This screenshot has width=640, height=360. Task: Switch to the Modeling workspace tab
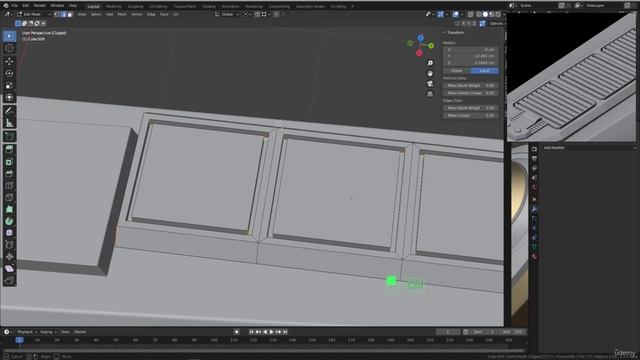(x=113, y=7)
